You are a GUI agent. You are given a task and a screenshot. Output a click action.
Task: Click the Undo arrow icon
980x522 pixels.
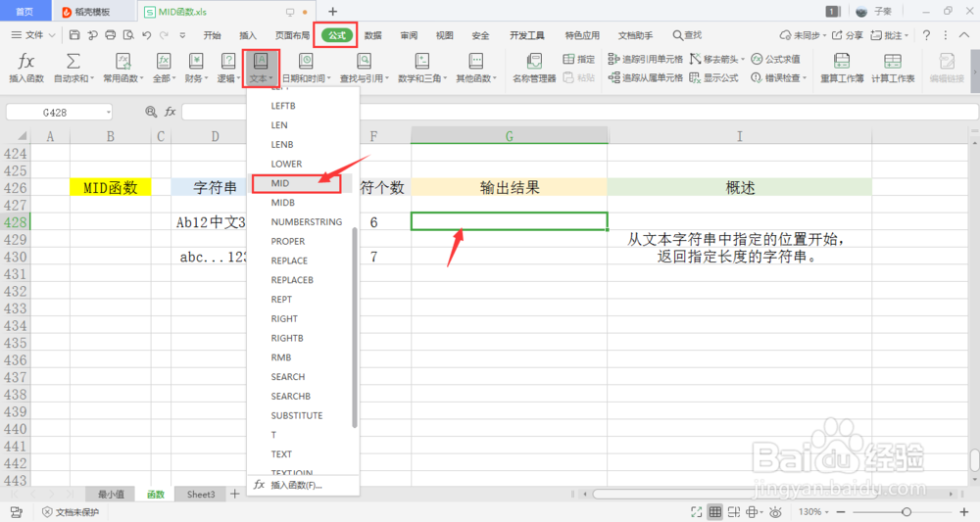[146, 35]
